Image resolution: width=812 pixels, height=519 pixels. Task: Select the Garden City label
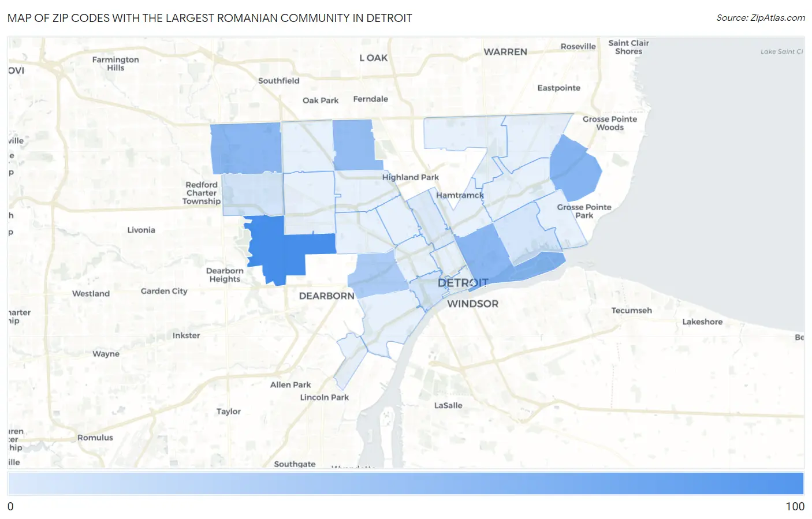coord(164,292)
